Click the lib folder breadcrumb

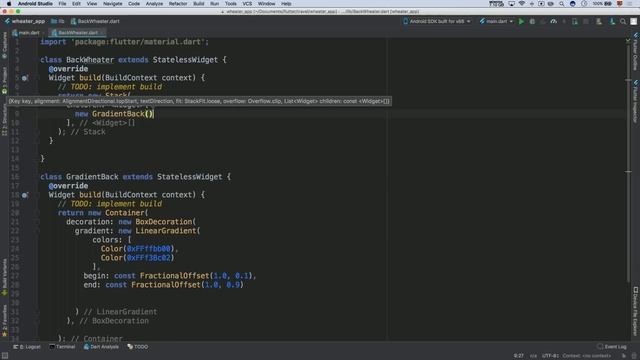(x=58, y=21)
